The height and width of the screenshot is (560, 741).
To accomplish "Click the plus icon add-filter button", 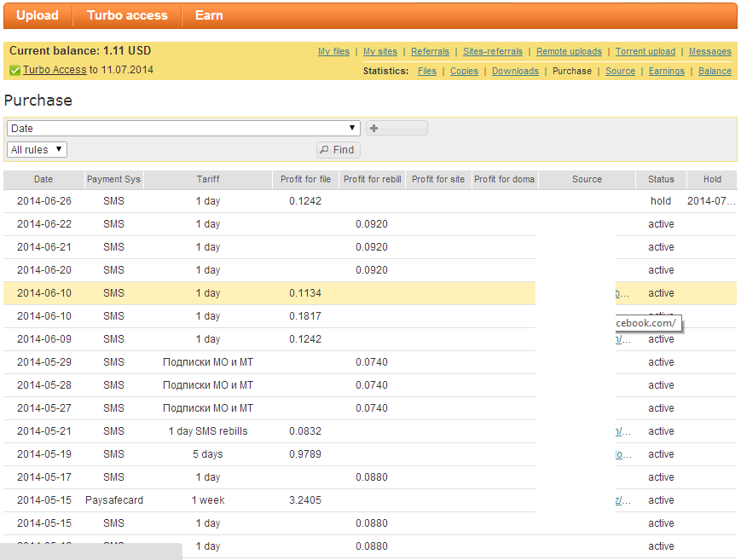I will tap(397, 128).
